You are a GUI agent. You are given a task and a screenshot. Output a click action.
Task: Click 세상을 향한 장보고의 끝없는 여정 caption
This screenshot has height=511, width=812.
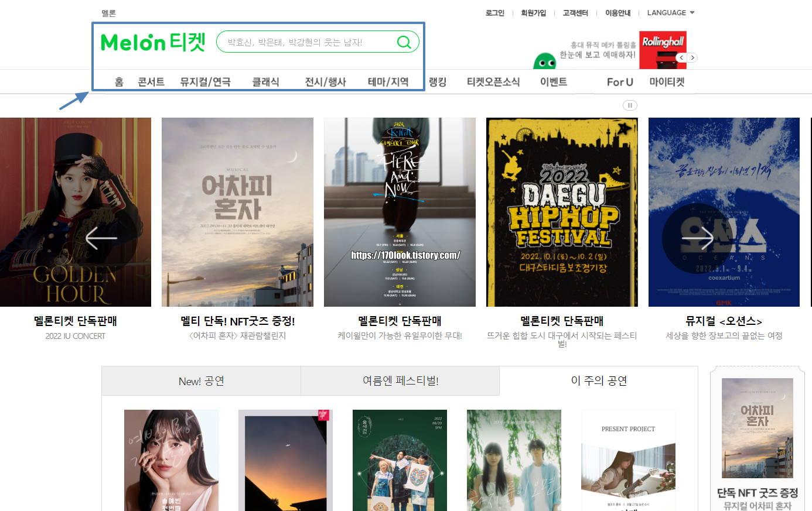pos(724,336)
